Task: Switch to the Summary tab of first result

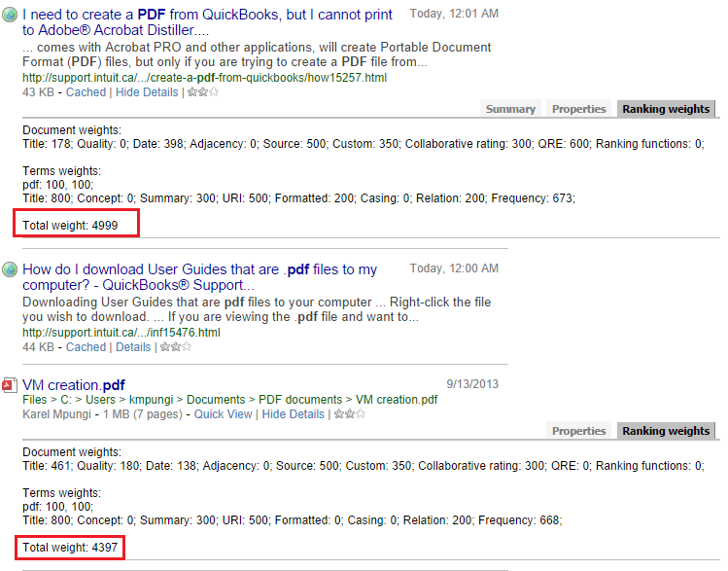Action: [510, 108]
